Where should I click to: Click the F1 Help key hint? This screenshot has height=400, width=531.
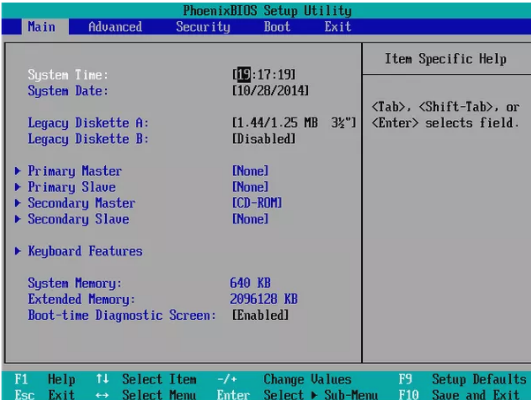[45, 379]
